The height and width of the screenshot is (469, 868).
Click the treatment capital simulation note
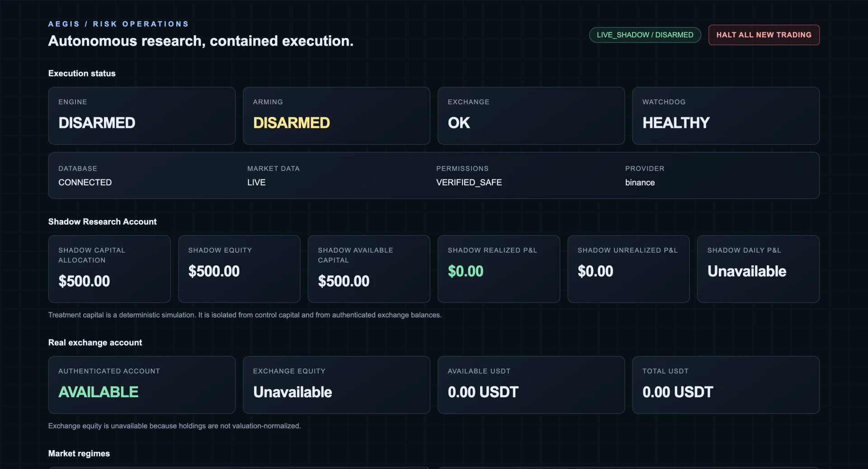(245, 315)
